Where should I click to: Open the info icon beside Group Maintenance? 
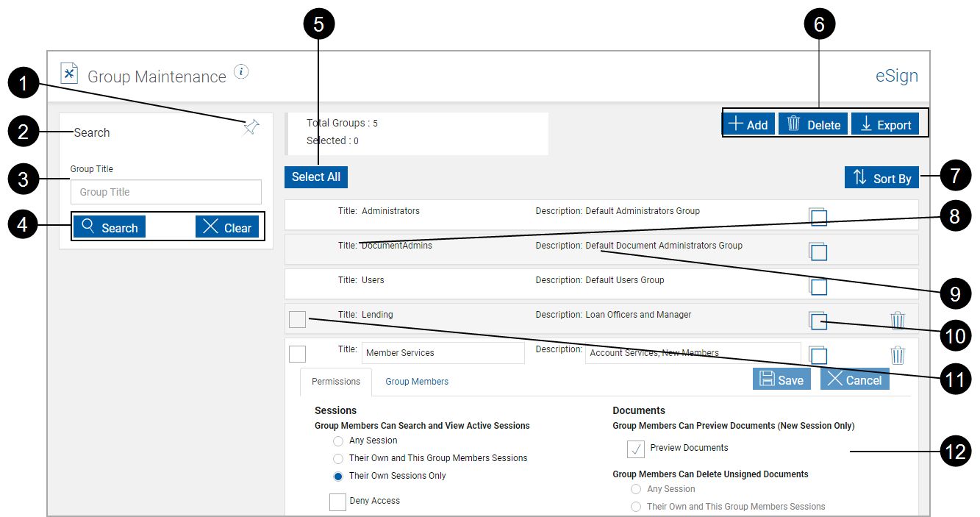(241, 71)
